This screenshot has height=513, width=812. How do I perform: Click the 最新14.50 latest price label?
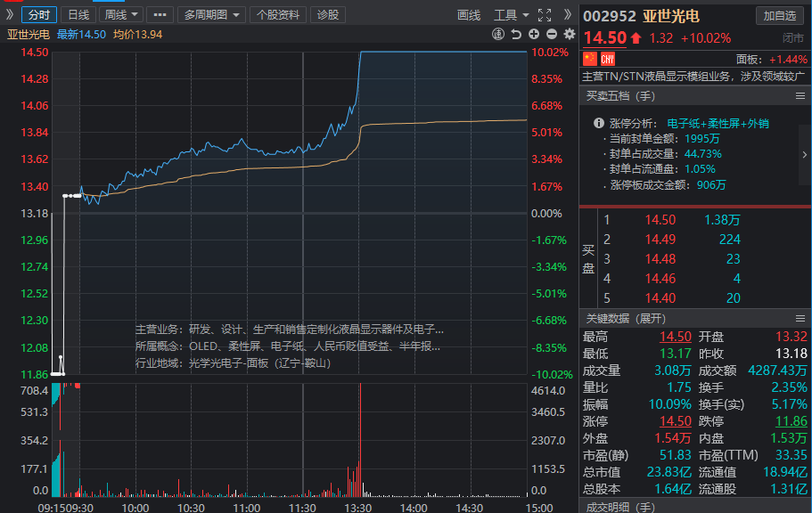click(x=81, y=35)
